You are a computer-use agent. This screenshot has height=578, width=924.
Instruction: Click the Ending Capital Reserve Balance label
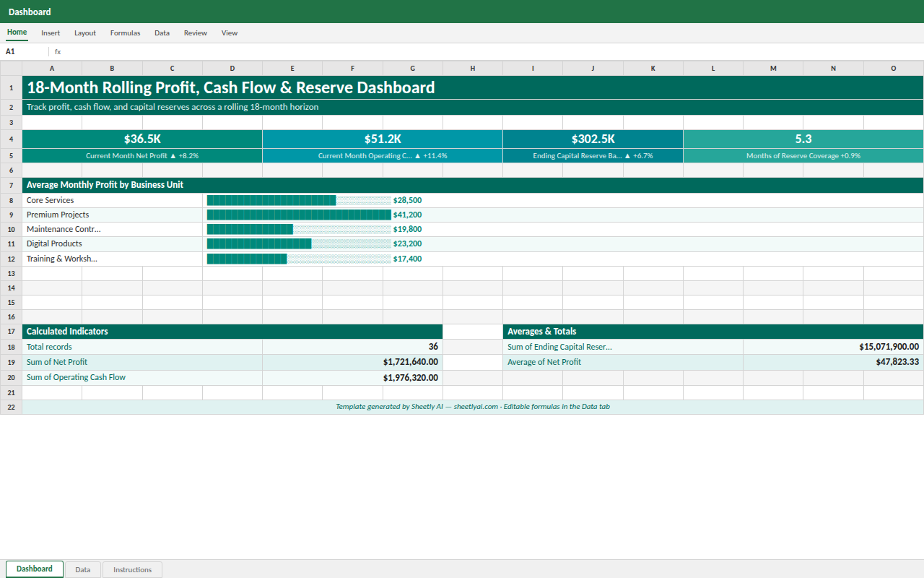pyautogui.click(x=593, y=155)
